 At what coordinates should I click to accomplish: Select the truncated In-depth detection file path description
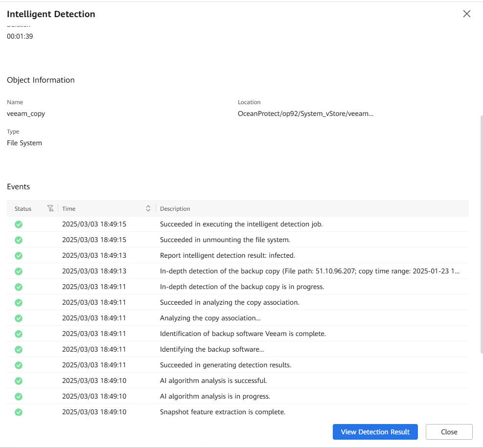pyautogui.click(x=309, y=271)
